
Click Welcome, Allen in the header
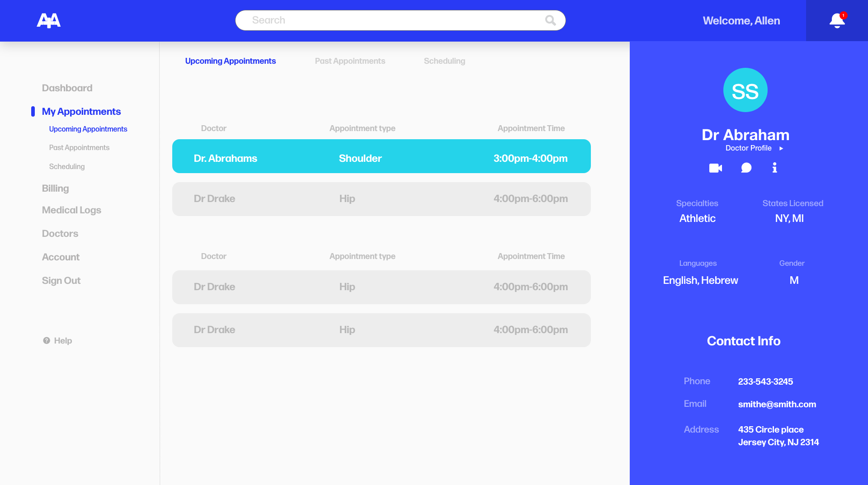point(741,21)
